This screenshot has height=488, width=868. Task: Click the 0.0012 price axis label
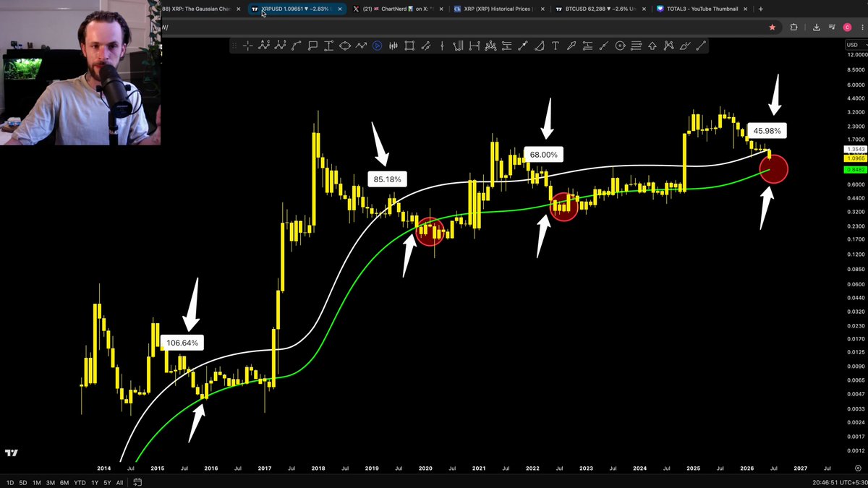856,450
